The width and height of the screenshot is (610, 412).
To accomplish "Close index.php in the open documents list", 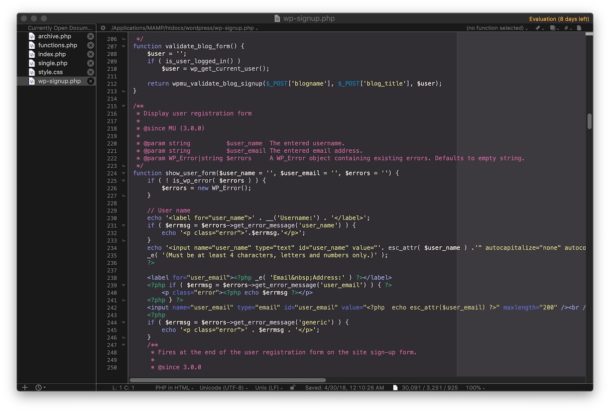I will point(90,54).
